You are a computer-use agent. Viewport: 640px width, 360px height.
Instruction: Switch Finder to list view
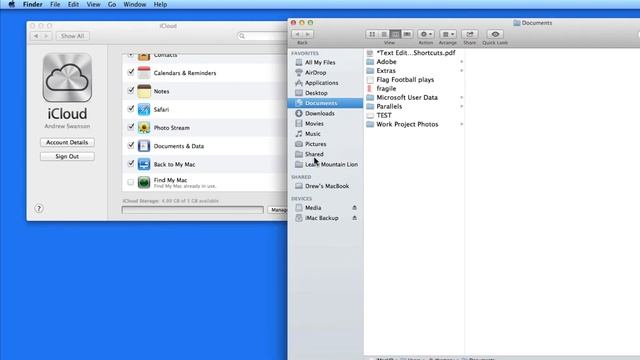(384, 34)
